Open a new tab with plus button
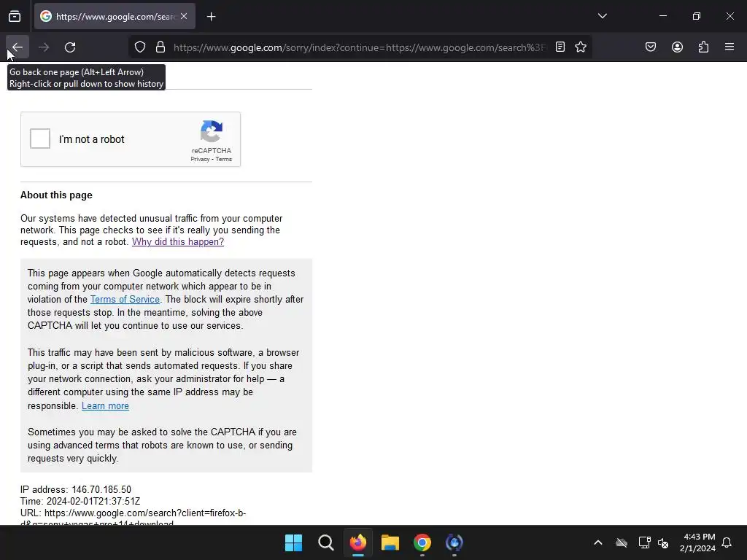The height and width of the screenshot is (560, 747). [x=211, y=17]
